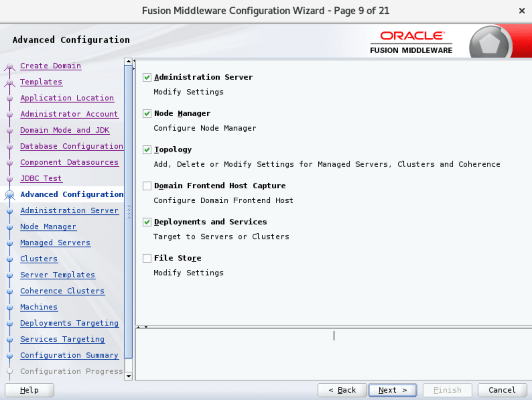Click the Administration Server step bullet
The image size is (532, 400).
click(10, 211)
